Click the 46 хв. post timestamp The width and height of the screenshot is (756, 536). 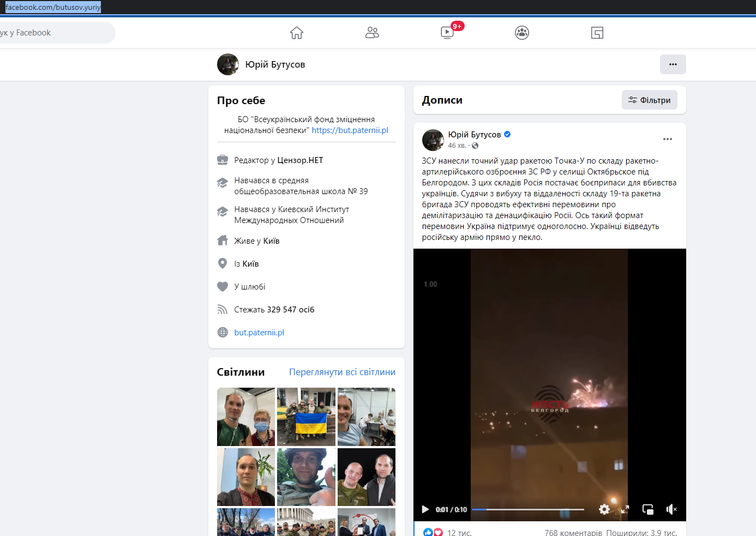(457, 146)
